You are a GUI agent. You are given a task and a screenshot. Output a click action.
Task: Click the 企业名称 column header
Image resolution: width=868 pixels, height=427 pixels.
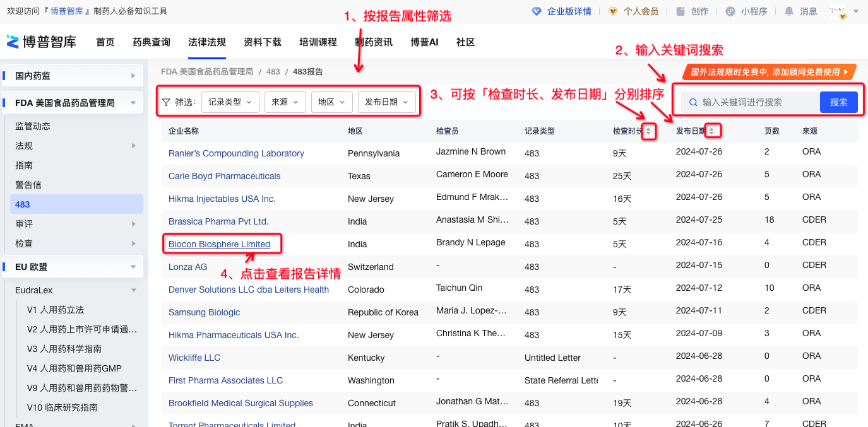pos(184,131)
